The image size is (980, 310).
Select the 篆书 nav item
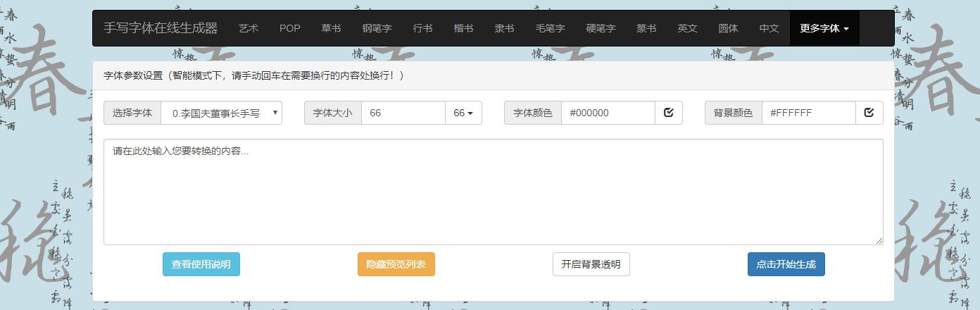[646, 28]
